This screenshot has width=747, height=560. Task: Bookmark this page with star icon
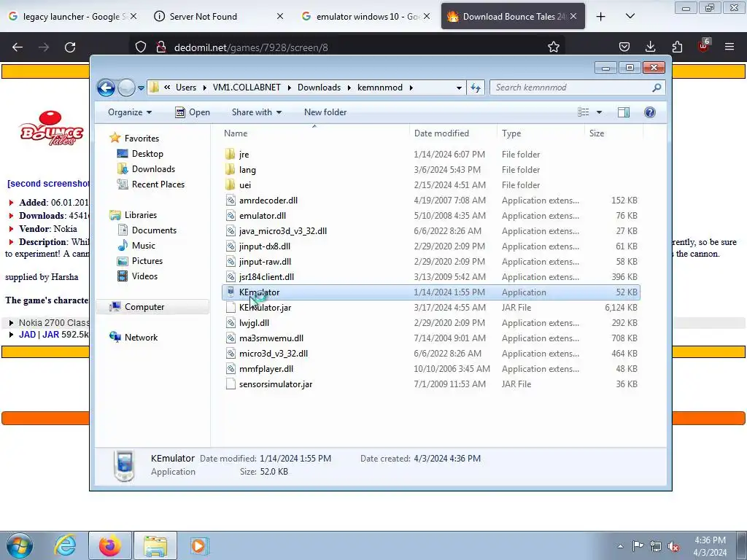tap(553, 47)
